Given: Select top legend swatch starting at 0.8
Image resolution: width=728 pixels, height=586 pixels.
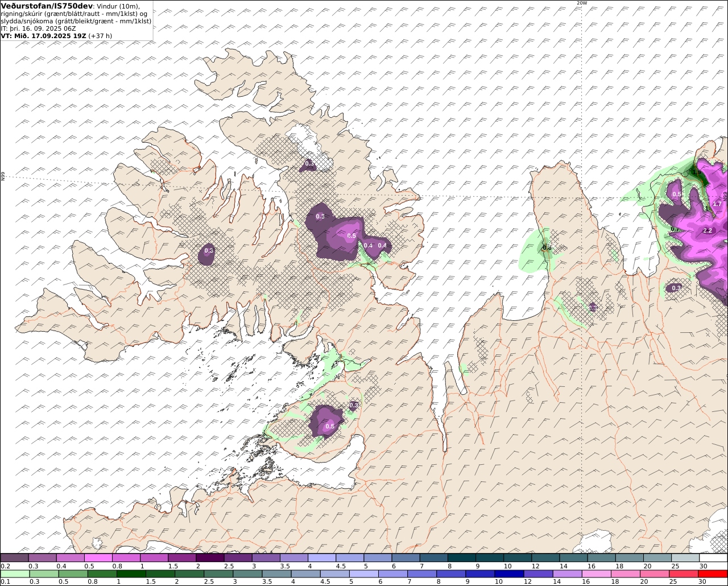Looking at the screenshot, I should coord(126,558).
